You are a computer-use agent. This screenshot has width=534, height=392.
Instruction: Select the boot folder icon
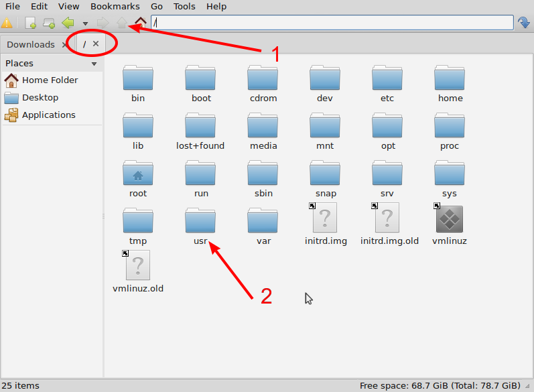click(200, 78)
